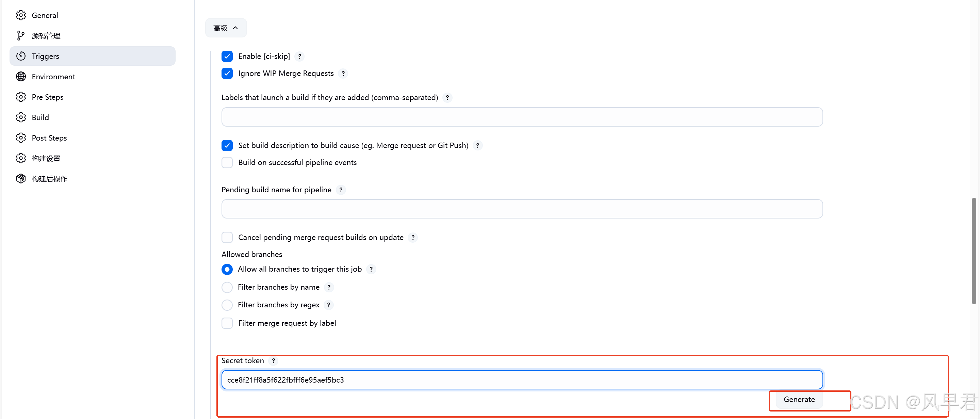The height and width of the screenshot is (419, 980).
Task: Enable Build on successful pipeline events
Action: (x=227, y=162)
